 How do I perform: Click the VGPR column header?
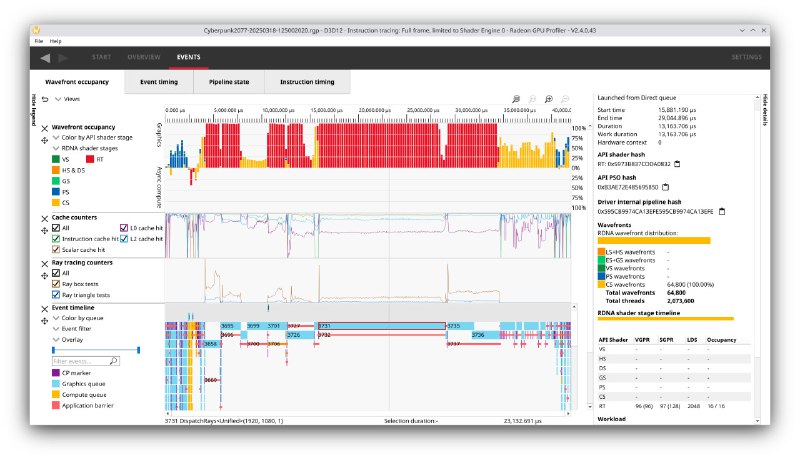(x=641, y=340)
